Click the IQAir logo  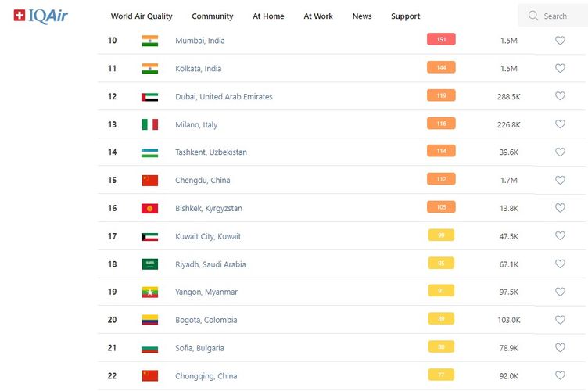[40, 16]
